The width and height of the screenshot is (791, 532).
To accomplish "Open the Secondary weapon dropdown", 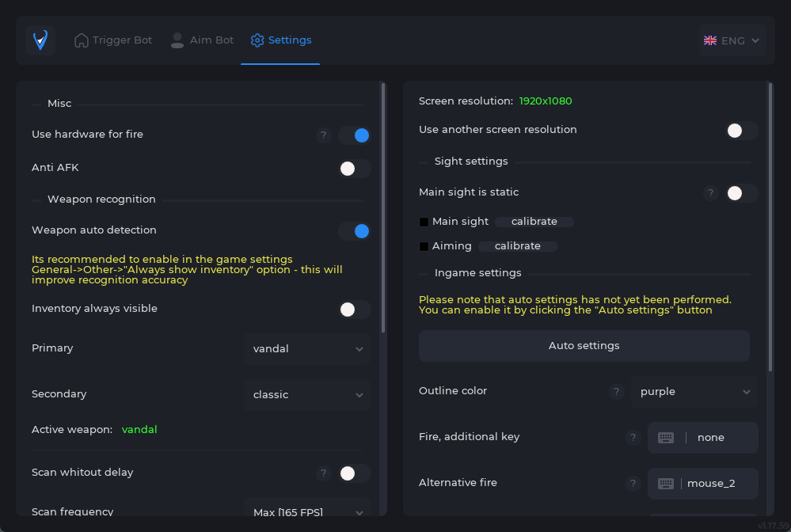I will click(x=307, y=395).
